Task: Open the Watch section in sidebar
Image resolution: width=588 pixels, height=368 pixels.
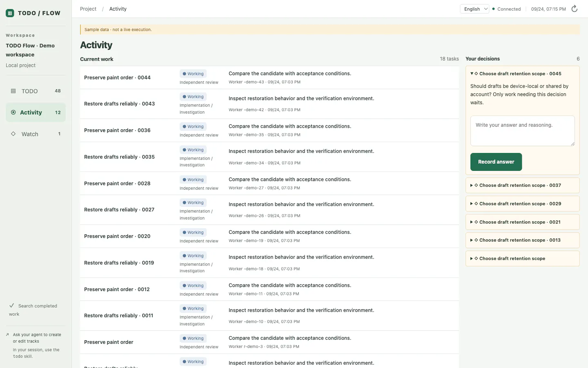Action: coord(36,134)
